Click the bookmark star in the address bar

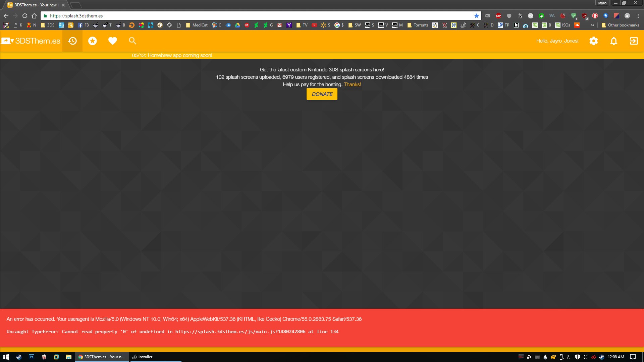coord(477,16)
